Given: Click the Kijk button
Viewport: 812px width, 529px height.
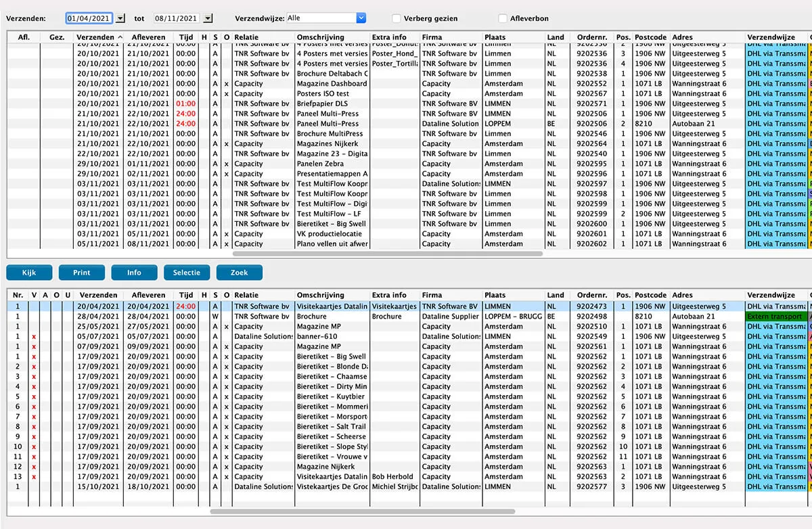Looking at the screenshot, I should pos(29,273).
